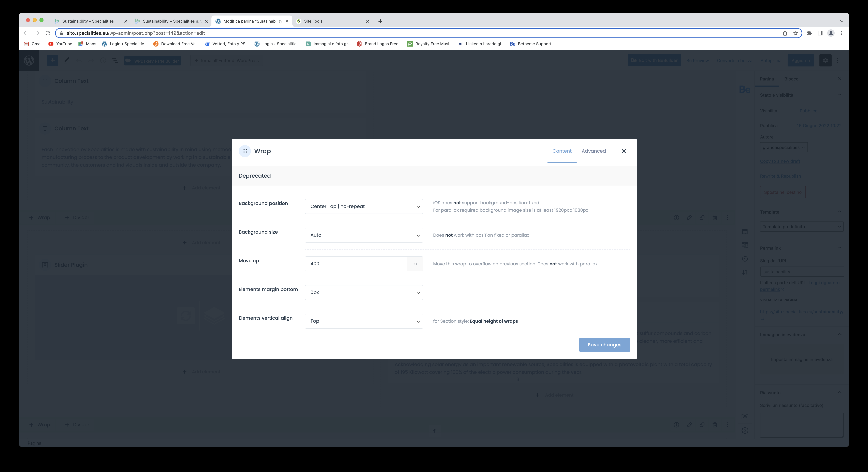Go back in browser history
Image resolution: width=868 pixels, height=472 pixels.
(26, 33)
